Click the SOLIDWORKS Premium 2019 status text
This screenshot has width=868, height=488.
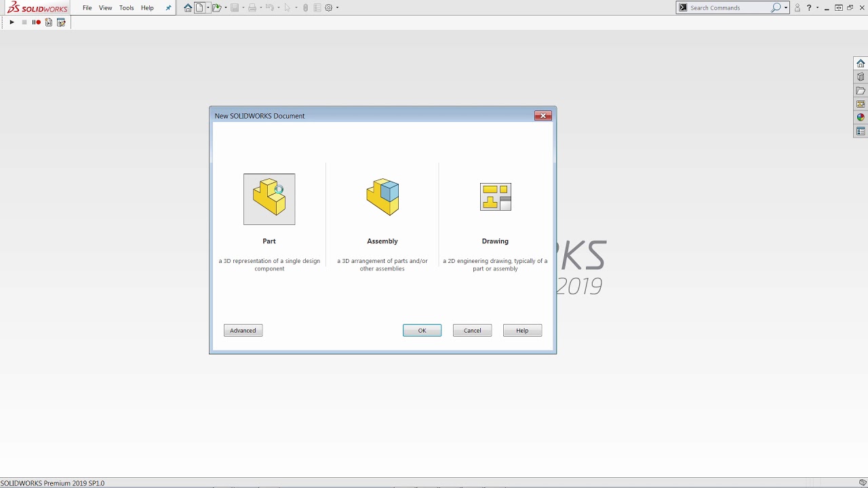pyautogui.click(x=52, y=483)
